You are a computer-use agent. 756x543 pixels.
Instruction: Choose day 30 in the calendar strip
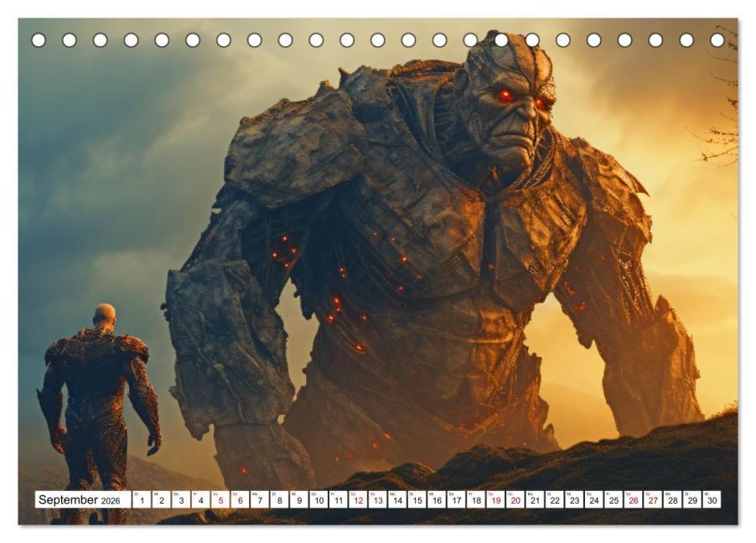pos(712,499)
